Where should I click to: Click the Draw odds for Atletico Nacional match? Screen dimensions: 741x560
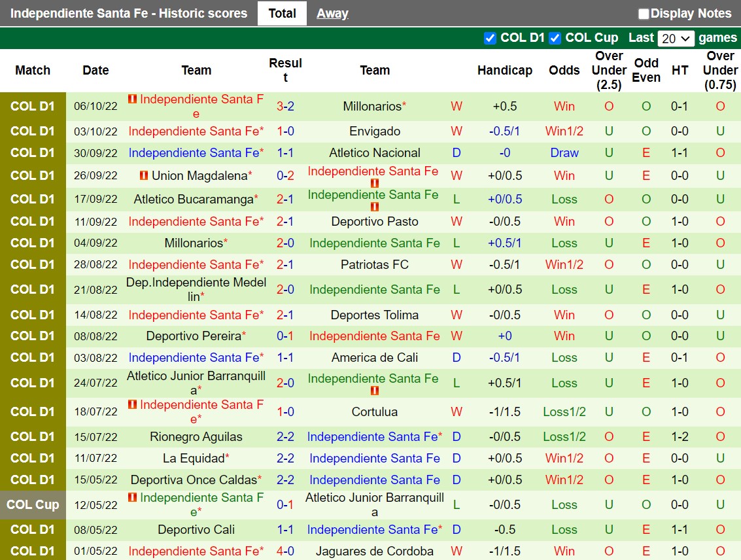(x=564, y=152)
